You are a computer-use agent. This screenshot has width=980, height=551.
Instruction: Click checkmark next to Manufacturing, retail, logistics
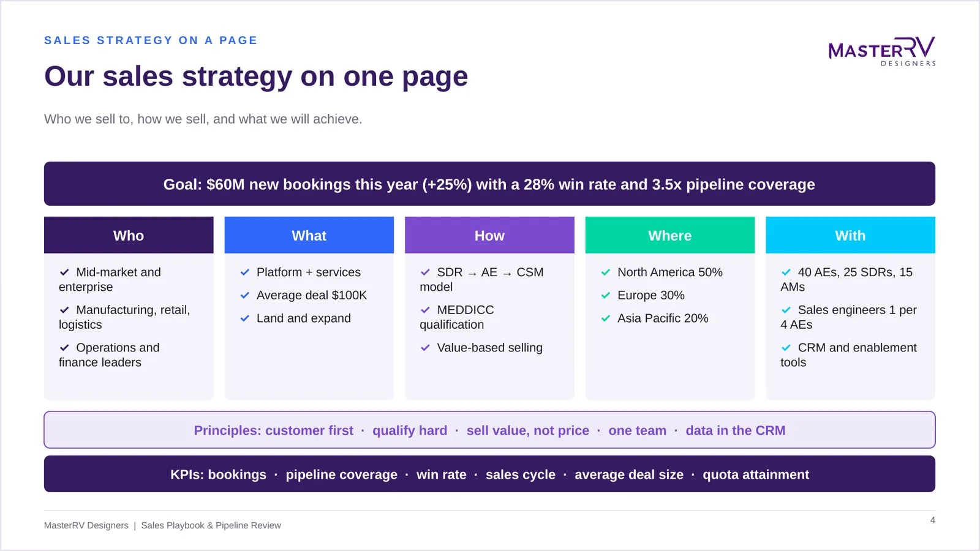point(64,310)
